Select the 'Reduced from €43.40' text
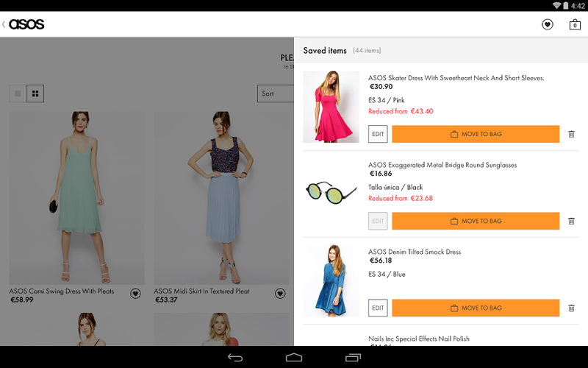Viewport: 588px width, 368px height. click(401, 111)
